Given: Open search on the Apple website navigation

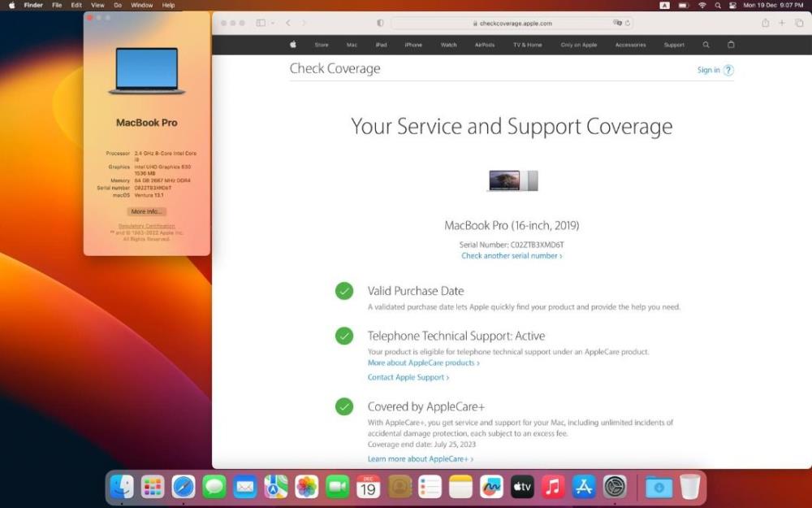Looking at the screenshot, I should [706, 45].
